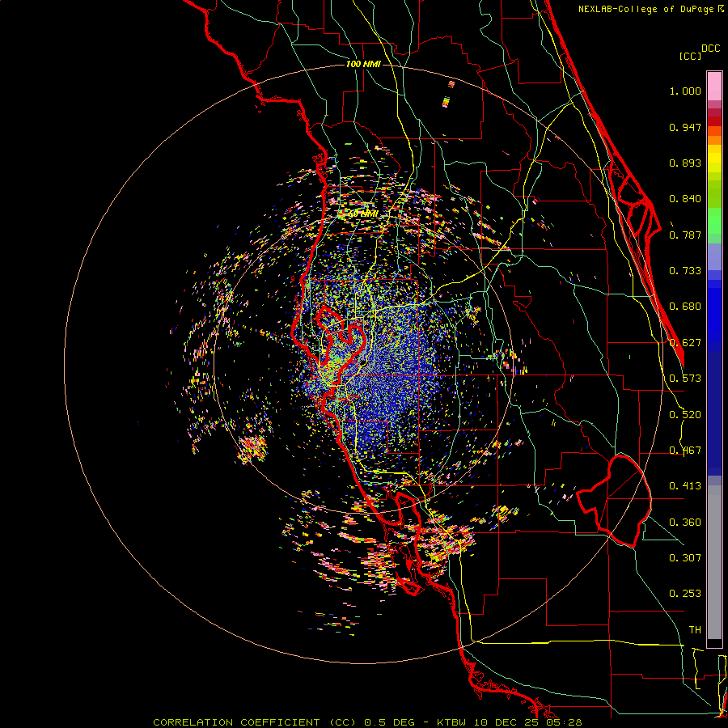Click the KTBW station identifier
The image size is (728, 728).
coord(451,722)
